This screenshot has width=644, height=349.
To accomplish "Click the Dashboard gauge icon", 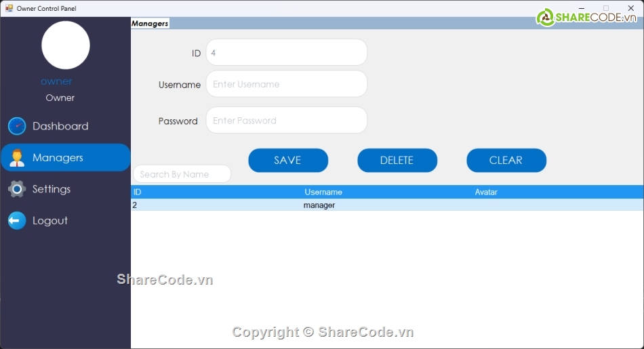I will (x=17, y=126).
